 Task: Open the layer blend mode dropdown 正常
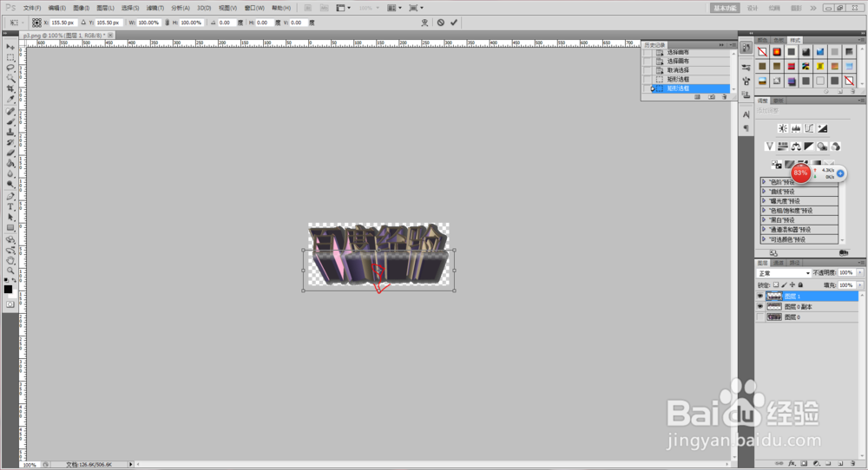click(784, 273)
